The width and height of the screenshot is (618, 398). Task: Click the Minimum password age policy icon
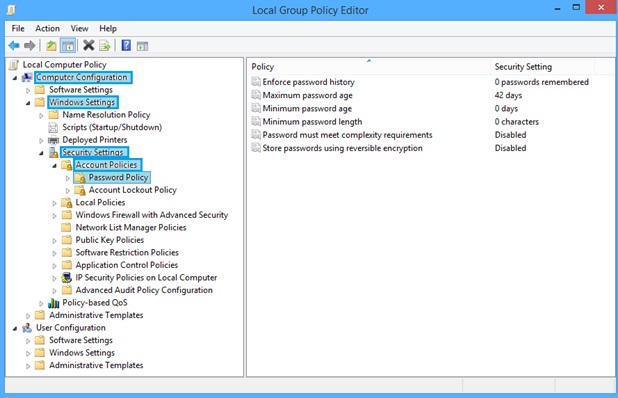[x=256, y=108]
